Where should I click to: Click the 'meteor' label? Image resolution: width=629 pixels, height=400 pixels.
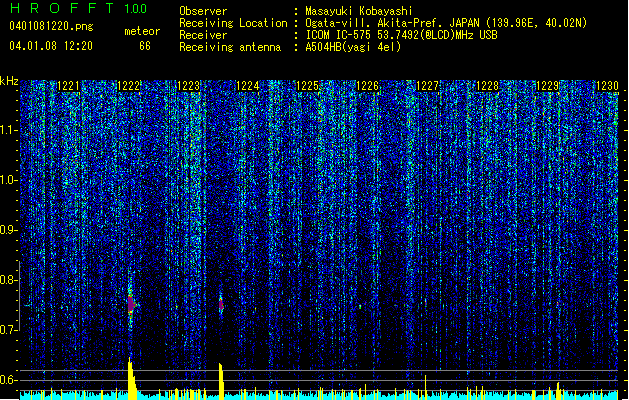(142, 31)
